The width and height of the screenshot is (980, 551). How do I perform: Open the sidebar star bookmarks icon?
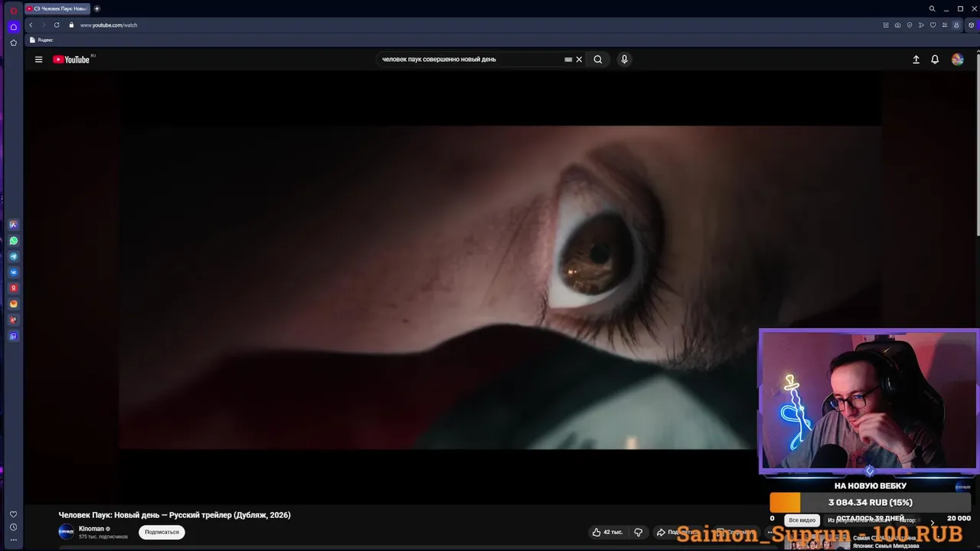click(13, 43)
